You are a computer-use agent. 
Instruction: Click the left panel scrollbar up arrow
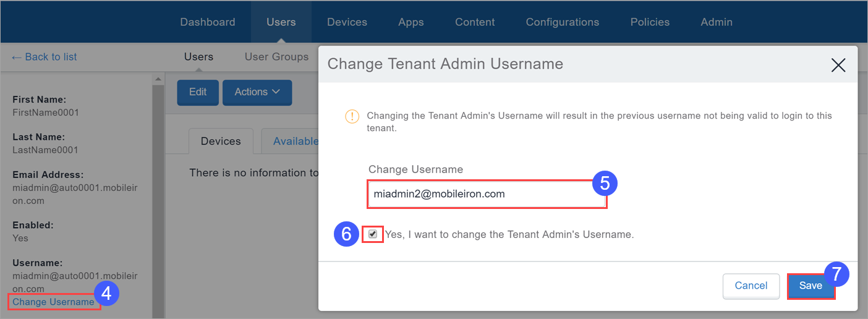[x=158, y=79]
